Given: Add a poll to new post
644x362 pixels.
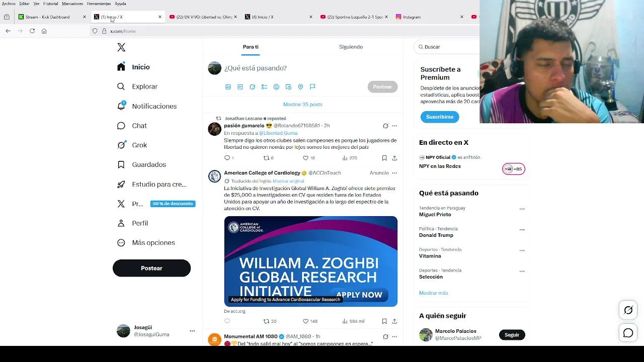Looking at the screenshot, I should tap(264, 87).
